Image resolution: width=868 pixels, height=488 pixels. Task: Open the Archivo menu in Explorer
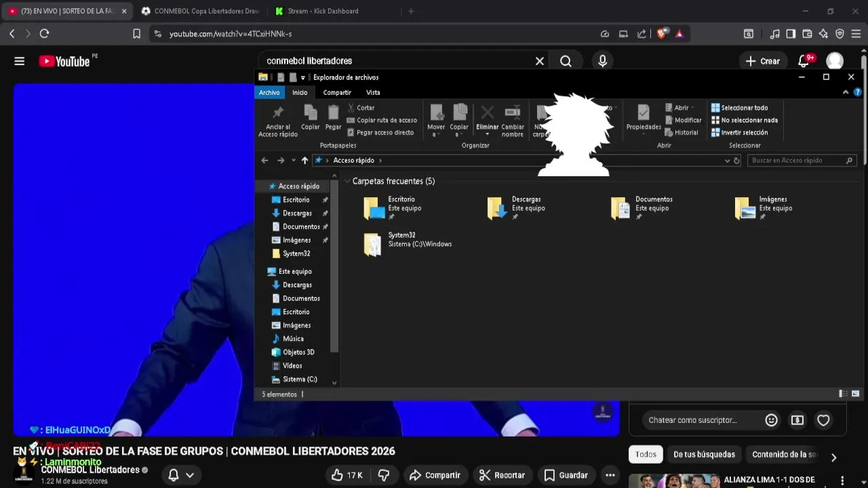(x=269, y=92)
